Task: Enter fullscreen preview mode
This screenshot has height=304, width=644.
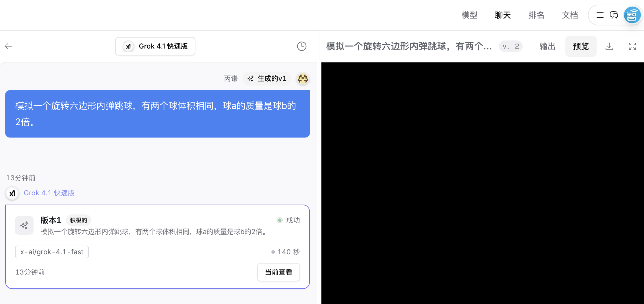Action: (632, 46)
